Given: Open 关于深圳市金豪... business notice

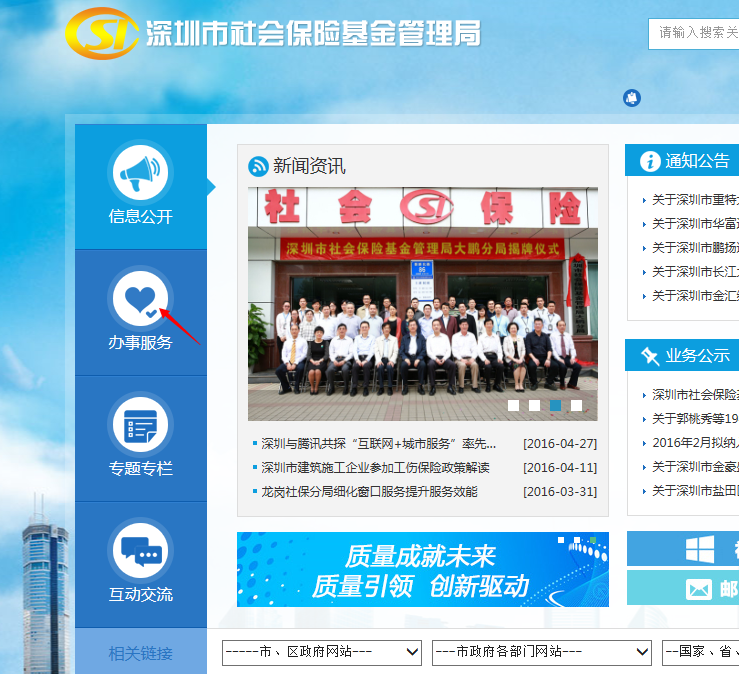Looking at the screenshot, I should [695, 467].
